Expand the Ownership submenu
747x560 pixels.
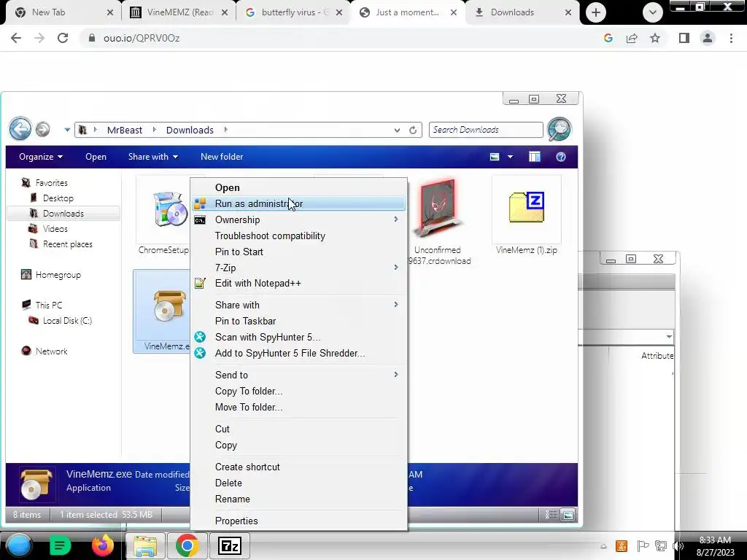click(298, 219)
